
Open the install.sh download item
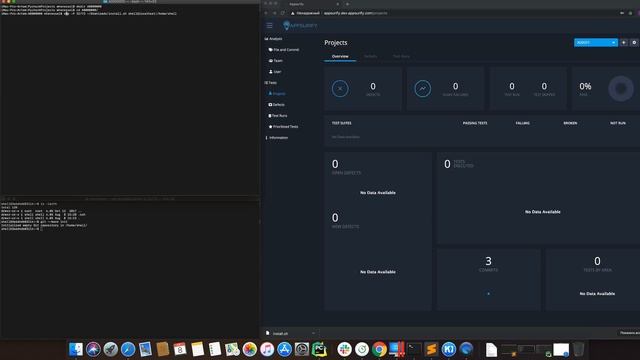coord(280,333)
